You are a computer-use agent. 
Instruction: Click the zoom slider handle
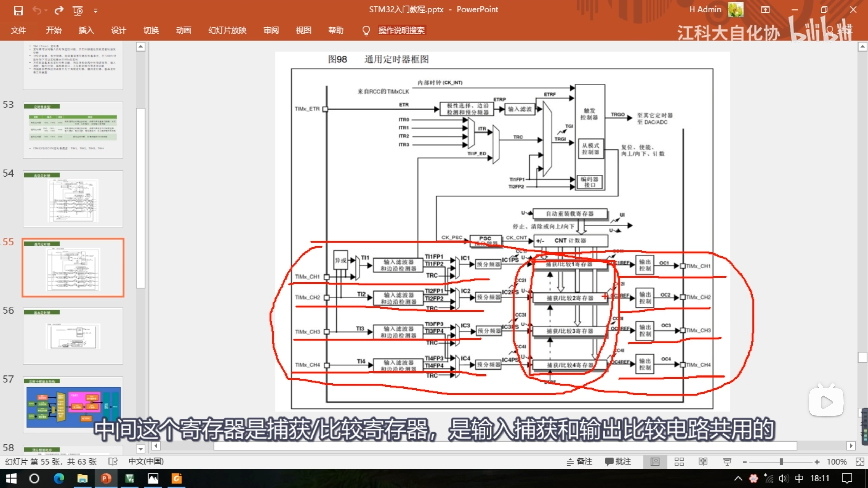[x=781, y=462]
